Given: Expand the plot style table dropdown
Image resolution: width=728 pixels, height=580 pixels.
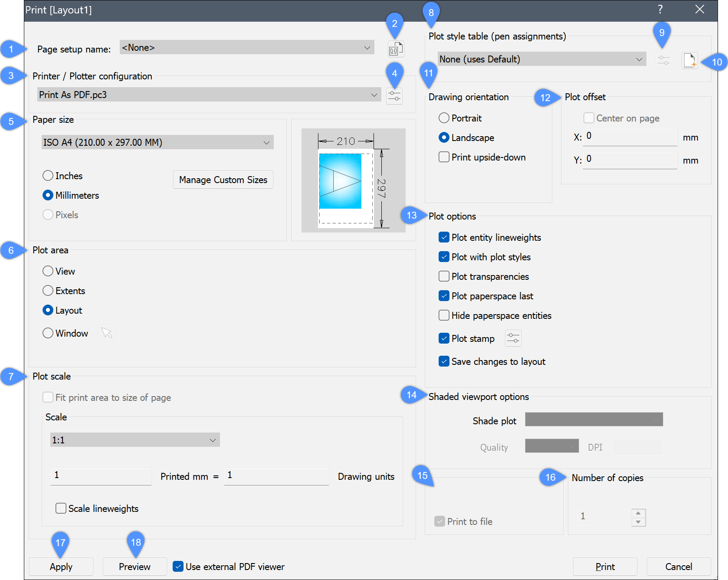Looking at the screenshot, I should [541, 59].
